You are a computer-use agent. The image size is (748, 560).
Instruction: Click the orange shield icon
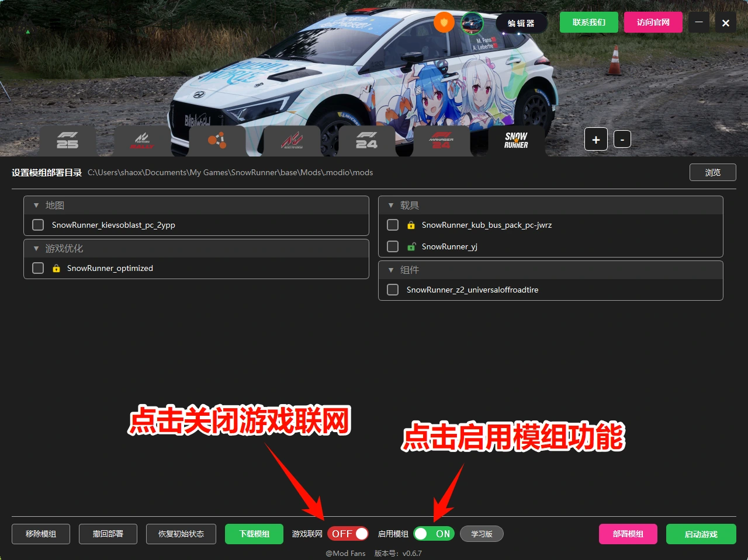click(444, 23)
